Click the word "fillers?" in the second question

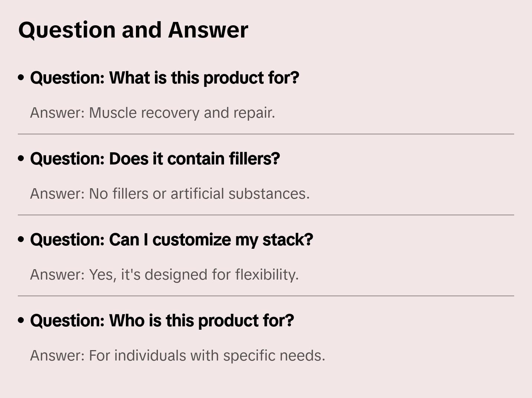click(x=254, y=159)
